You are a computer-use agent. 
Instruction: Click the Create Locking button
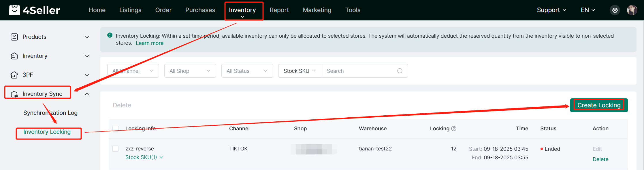pos(599,105)
